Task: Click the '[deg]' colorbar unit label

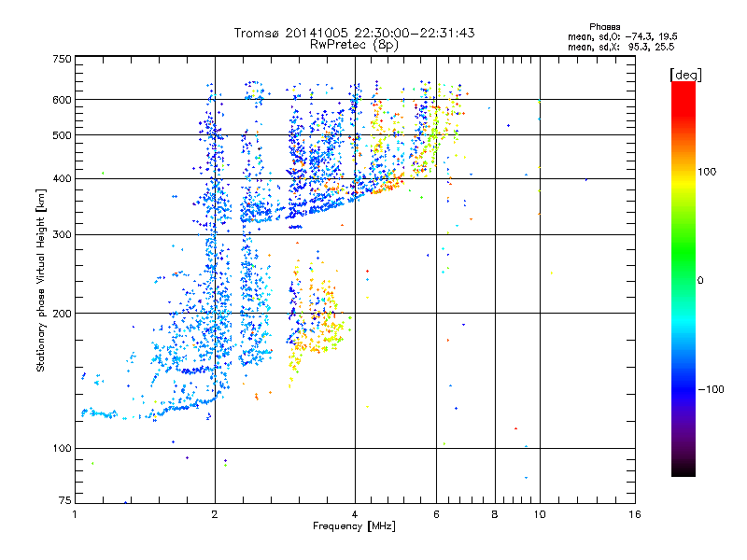Action: point(685,75)
